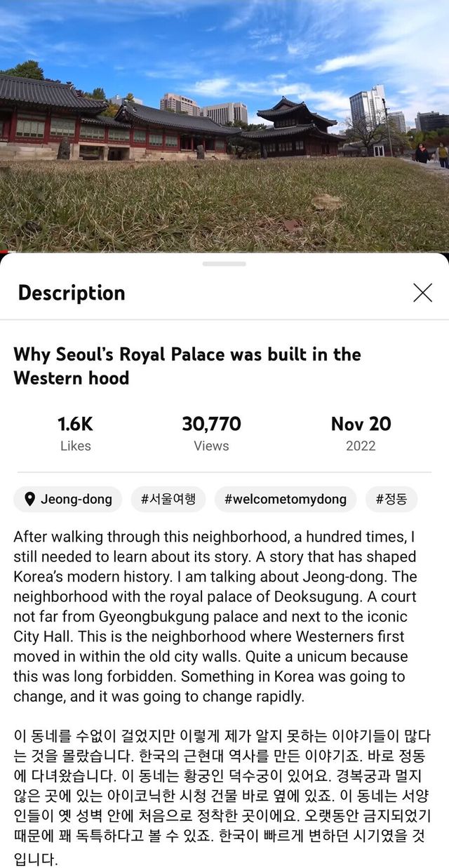Tap the Likes label under 1.6K

(x=75, y=446)
